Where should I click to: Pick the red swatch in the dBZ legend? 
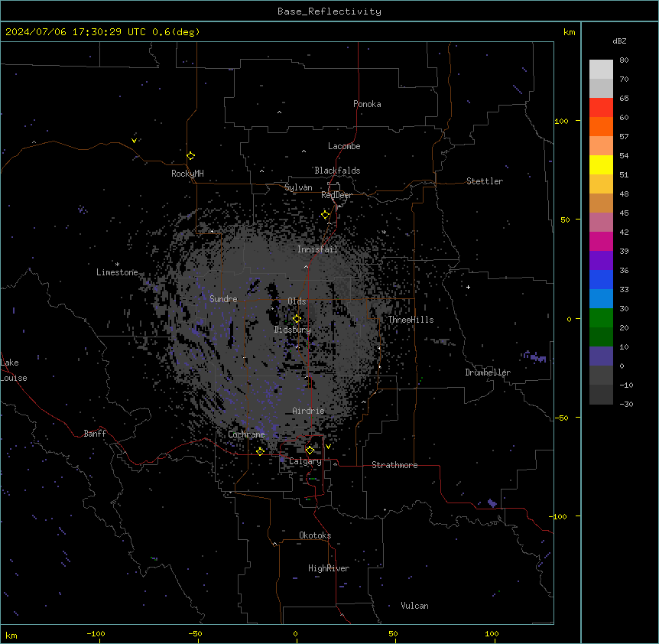tap(601, 108)
